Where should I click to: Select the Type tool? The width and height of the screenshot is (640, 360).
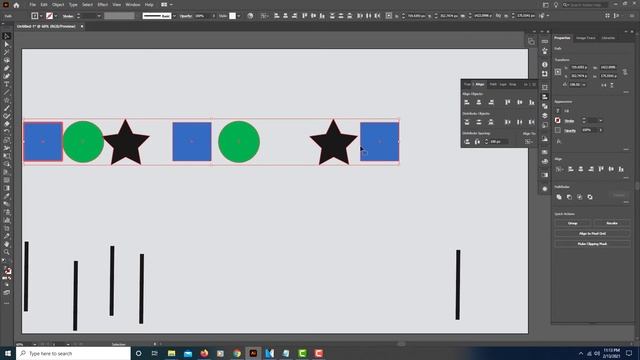(x=7, y=84)
